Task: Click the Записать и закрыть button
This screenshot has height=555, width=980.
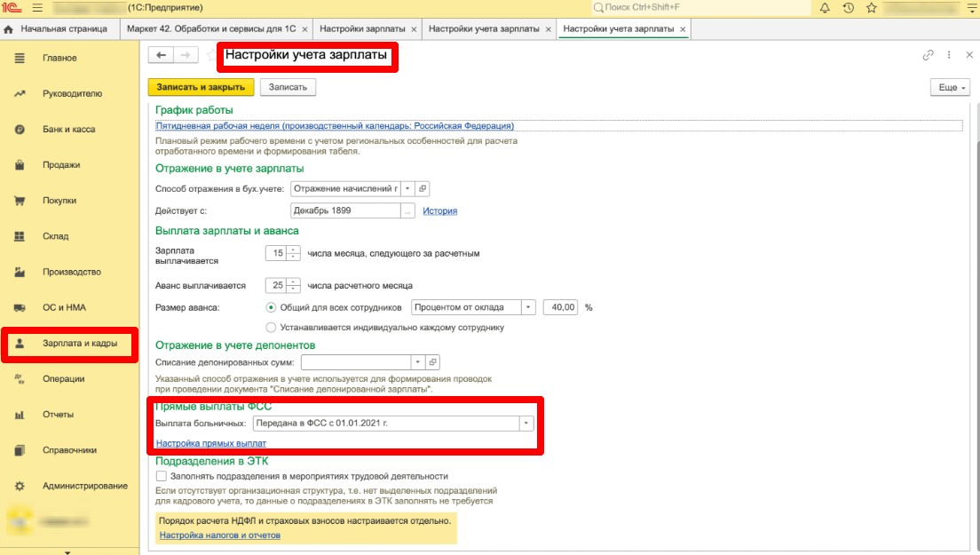Action: [x=201, y=87]
